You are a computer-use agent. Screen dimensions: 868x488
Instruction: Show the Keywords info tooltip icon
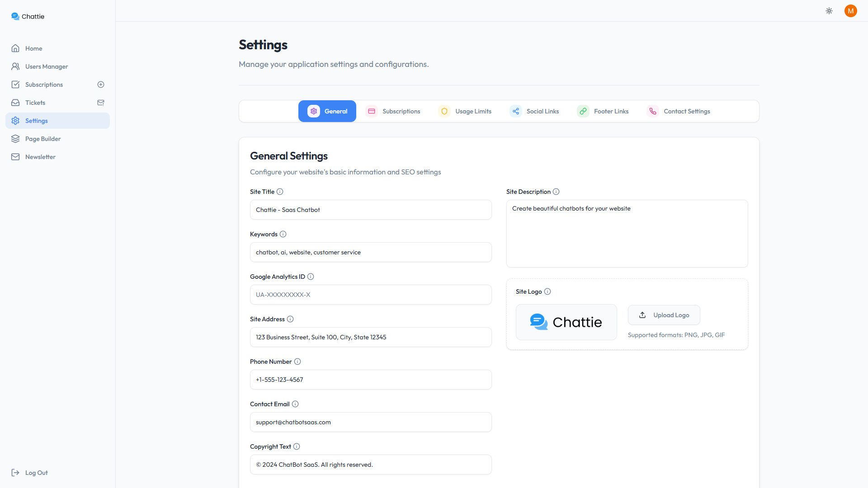pos(283,234)
